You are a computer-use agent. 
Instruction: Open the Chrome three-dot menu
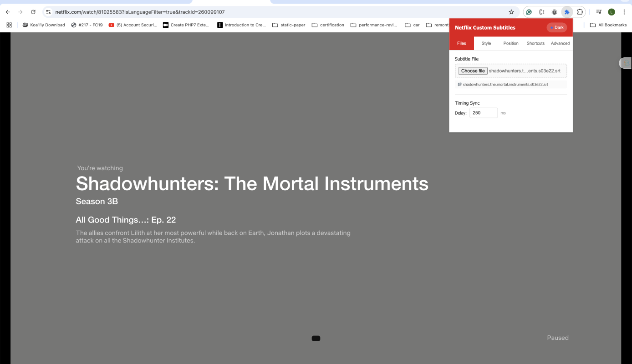(624, 12)
